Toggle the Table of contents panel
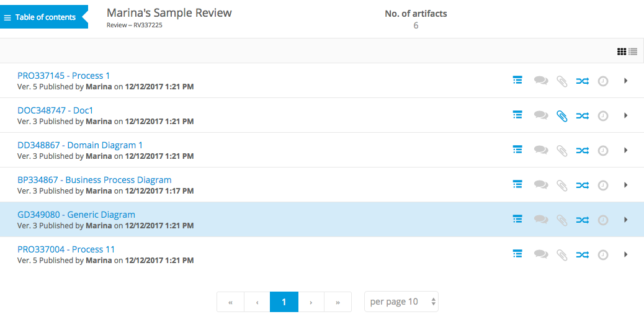 (44, 17)
